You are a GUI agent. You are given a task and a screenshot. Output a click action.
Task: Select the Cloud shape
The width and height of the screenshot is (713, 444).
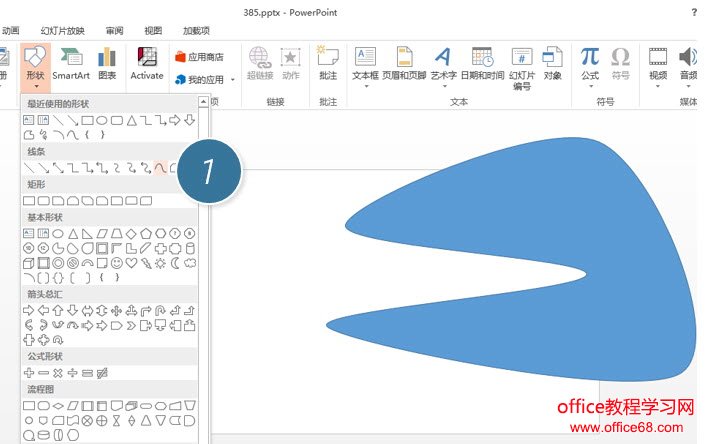[190, 263]
